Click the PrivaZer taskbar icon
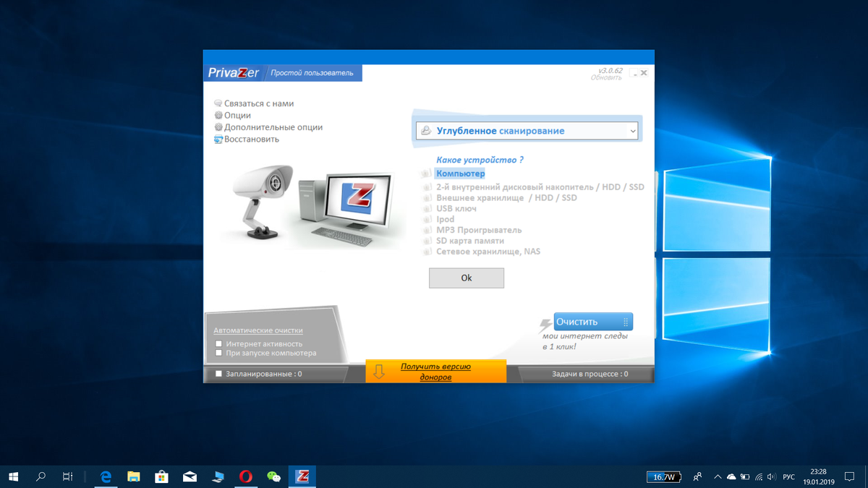This screenshot has width=868, height=488. 302,476
